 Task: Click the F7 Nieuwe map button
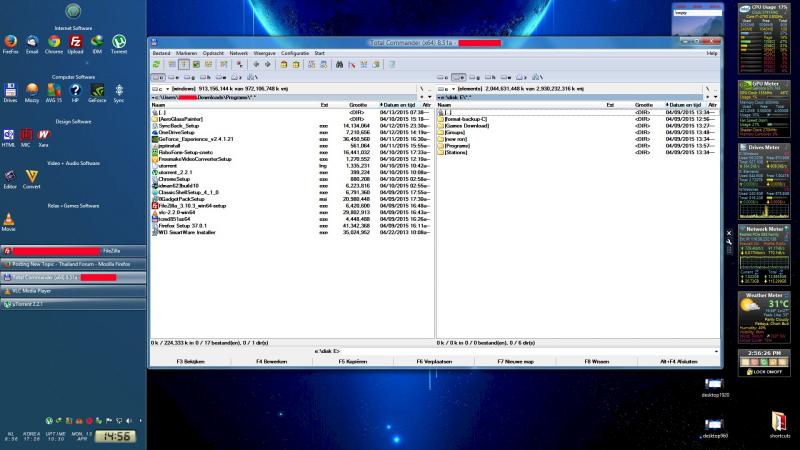(x=515, y=361)
